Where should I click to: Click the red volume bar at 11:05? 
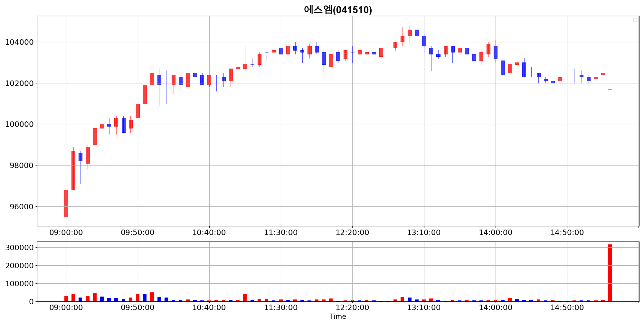(x=245, y=298)
